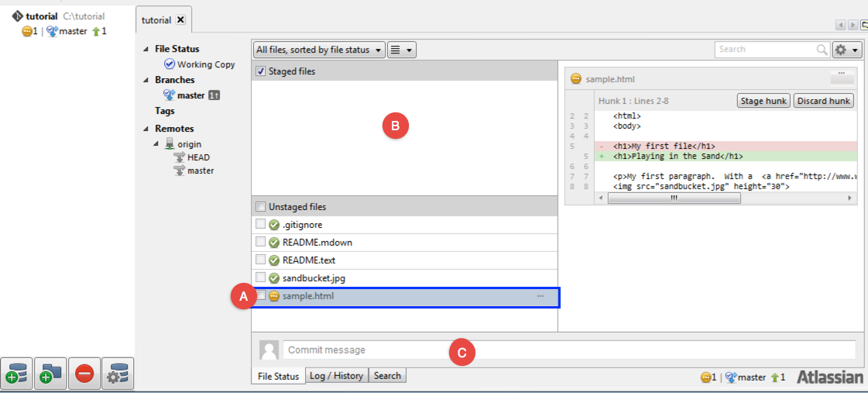Click the Discard hunk button
868x393 pixels.
(825, 101)
